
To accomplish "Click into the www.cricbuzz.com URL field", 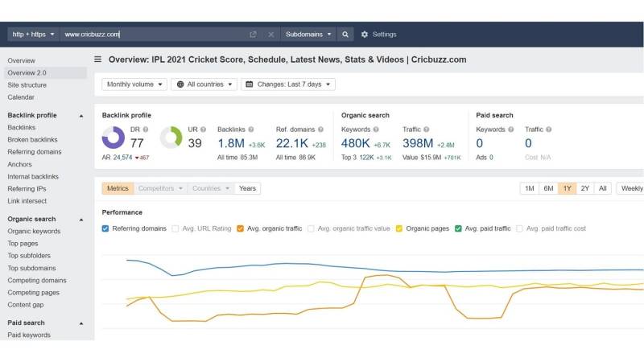I will pyautogui.click(x=154, y=35).
